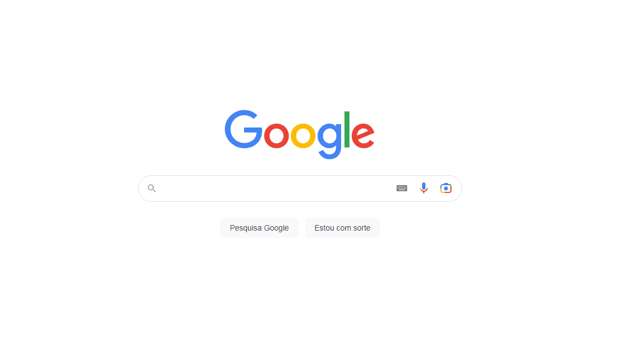
Task: Click the first red o in logo
Action: pyautogui.click(x=276, y=135)
